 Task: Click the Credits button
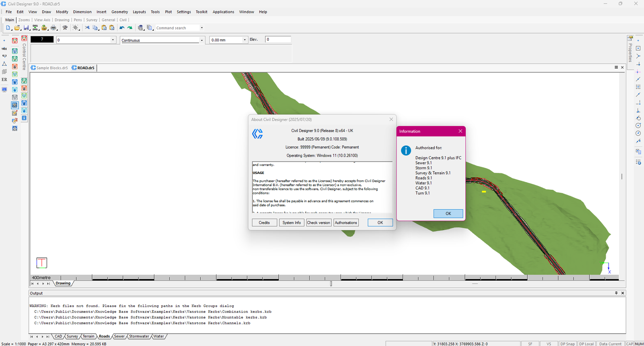pos(264,223)
